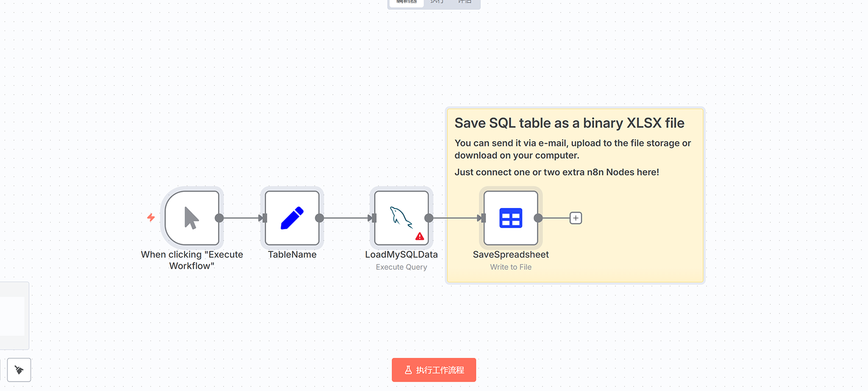Click the orange lightning trigger indicator
This screenshot has height=391, width=868.
pyautogui.click(x=151, y=218)
